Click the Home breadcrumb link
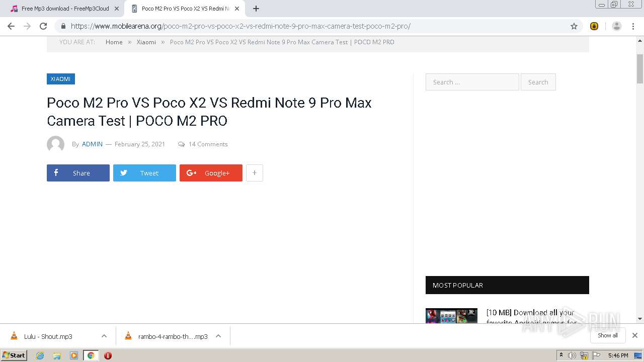This screenshot has width=644, height=362. (114, 42)
